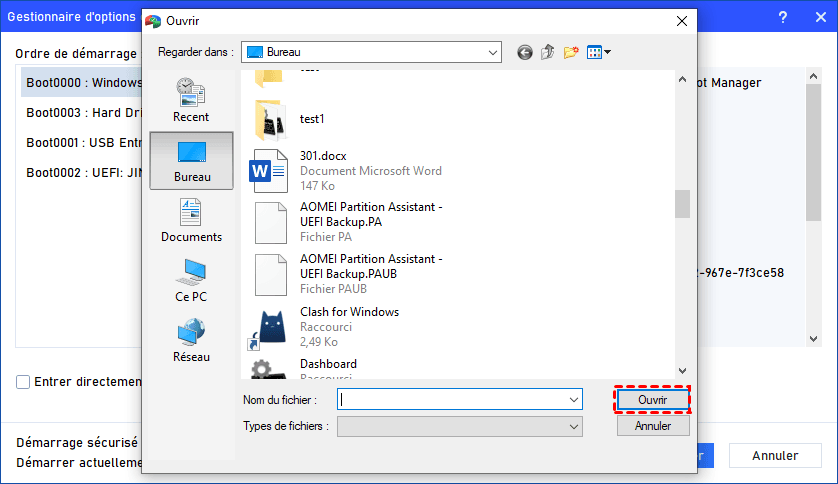
Task: Select the Boot0003 : Hard Drive entry
Action: click(84, 113)
